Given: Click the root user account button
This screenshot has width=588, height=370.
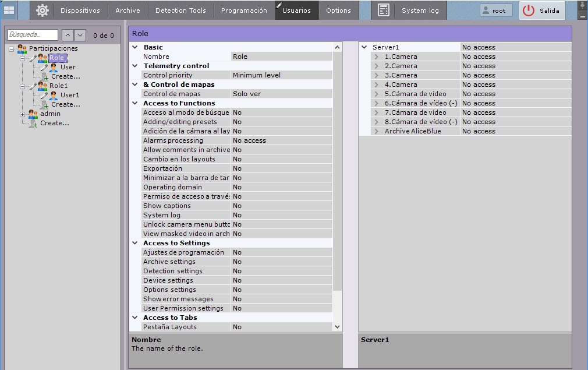Looking at the screenshot, I should point(495,10).
